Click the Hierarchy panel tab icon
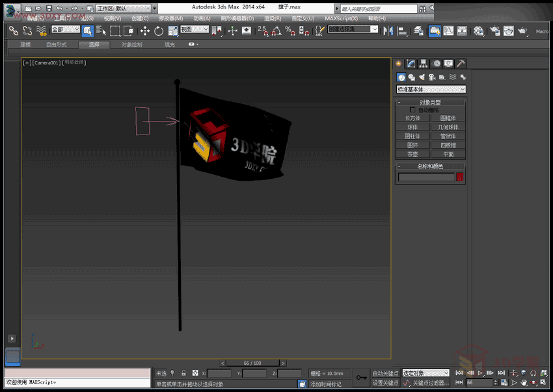This screenshot has height=392, width=553. (424, 63)
